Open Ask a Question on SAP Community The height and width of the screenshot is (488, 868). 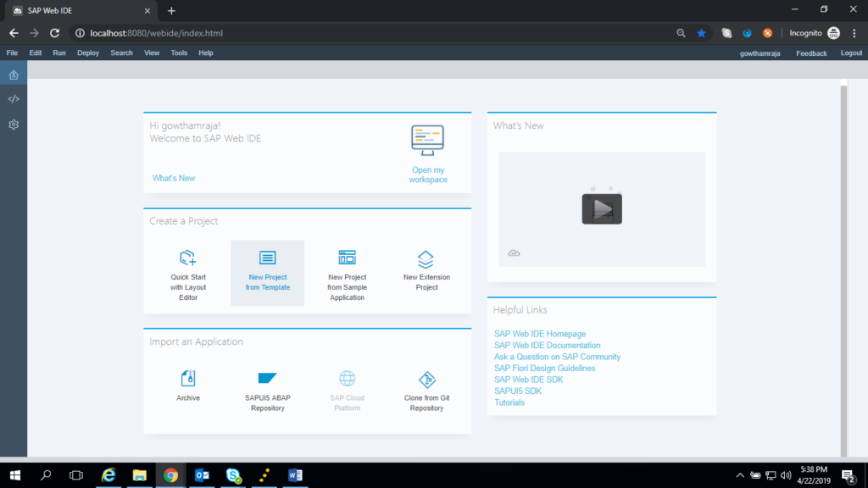pos(557,357)
